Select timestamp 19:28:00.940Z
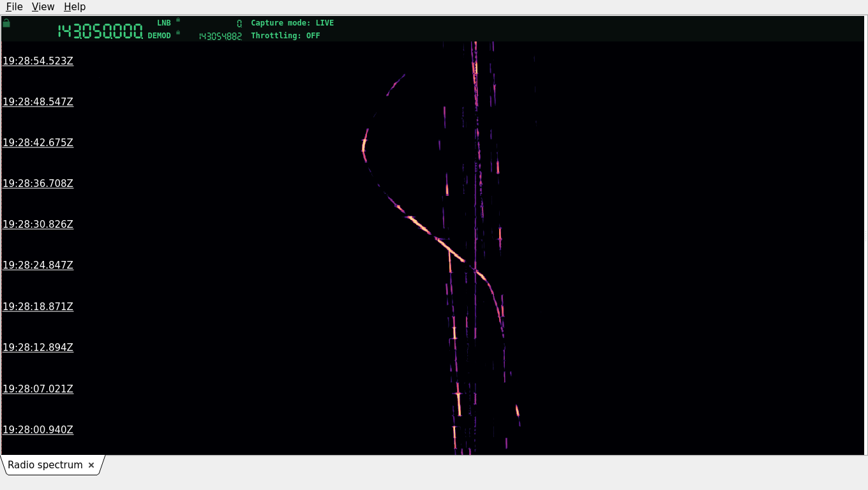The width and height of the screenshot is (868, 490). click(38, 429)
